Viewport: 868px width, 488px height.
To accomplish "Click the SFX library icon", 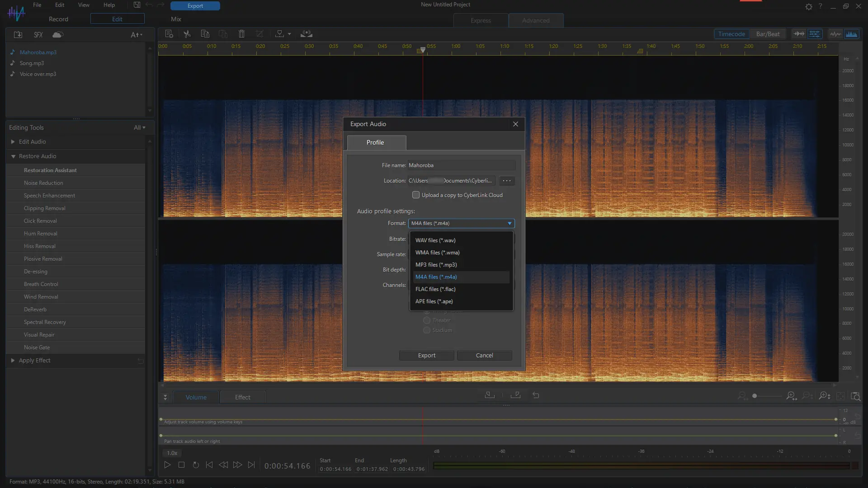I will pos(38,35).
